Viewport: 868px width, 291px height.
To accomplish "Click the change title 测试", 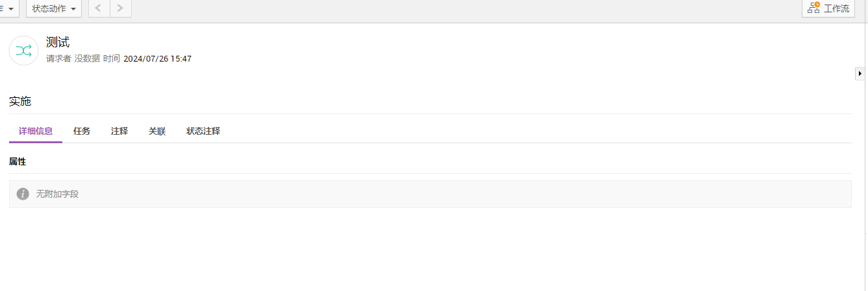I will tap(58, 43).
